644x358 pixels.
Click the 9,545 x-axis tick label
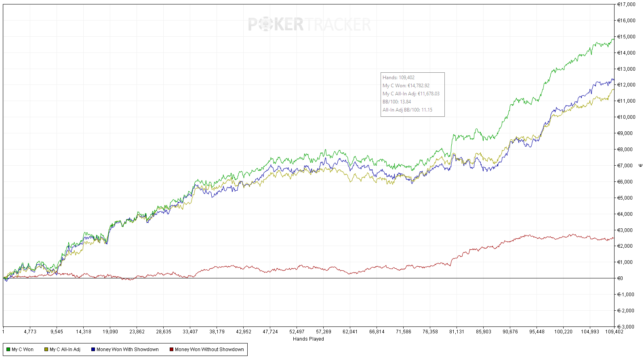(x=57, y=332)
